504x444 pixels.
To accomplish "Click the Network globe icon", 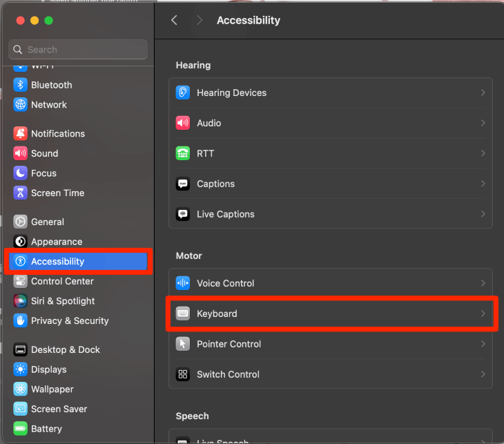I will click(x=20, y=105).
